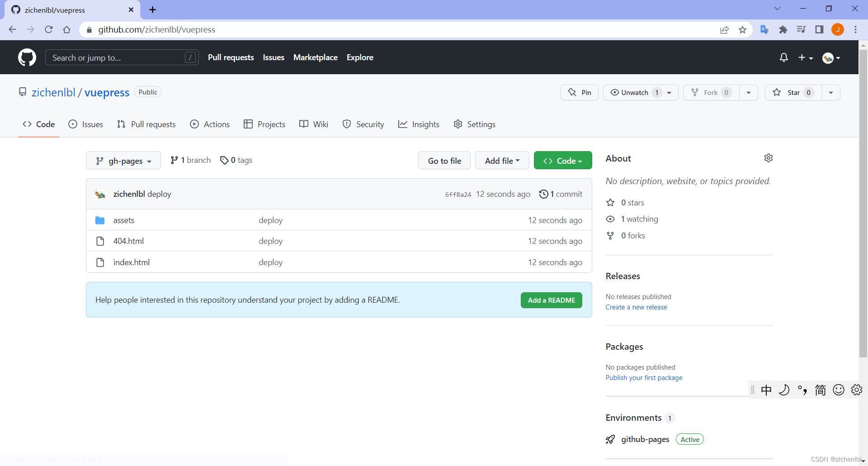
Task: Share this page from address bar
Action: click(724, 29)
